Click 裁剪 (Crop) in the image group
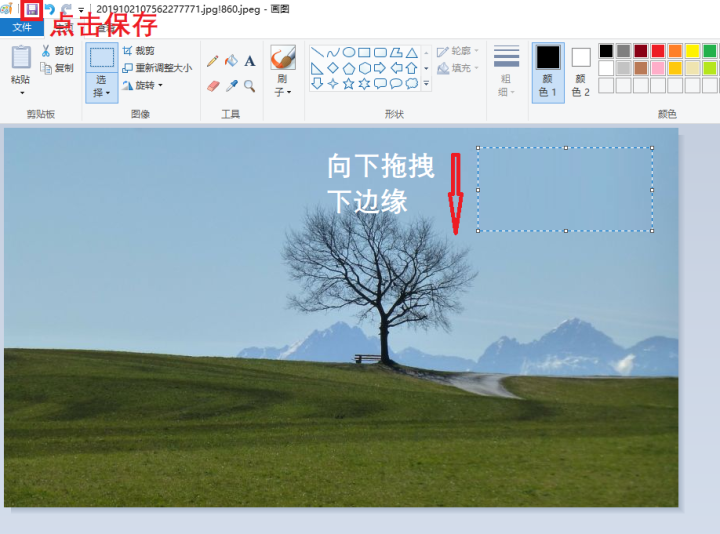 139,51
